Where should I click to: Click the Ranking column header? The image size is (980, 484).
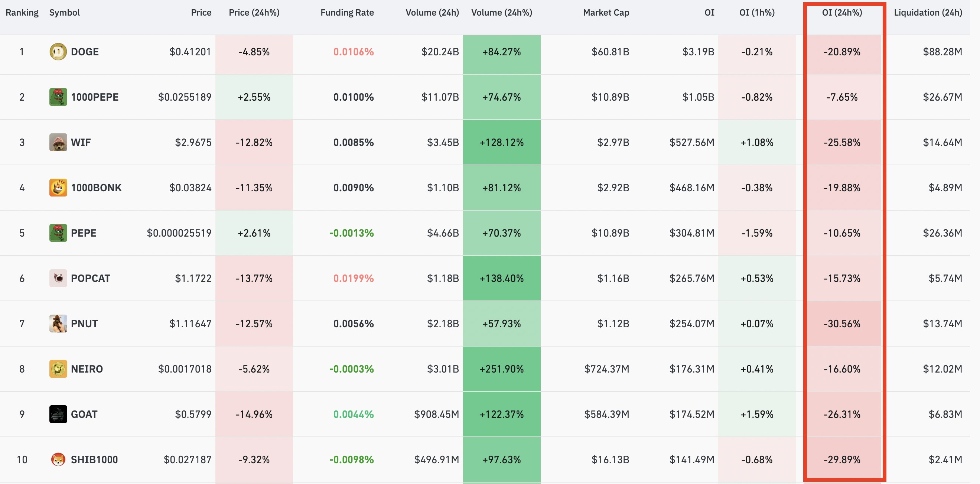tap(22, 13)
